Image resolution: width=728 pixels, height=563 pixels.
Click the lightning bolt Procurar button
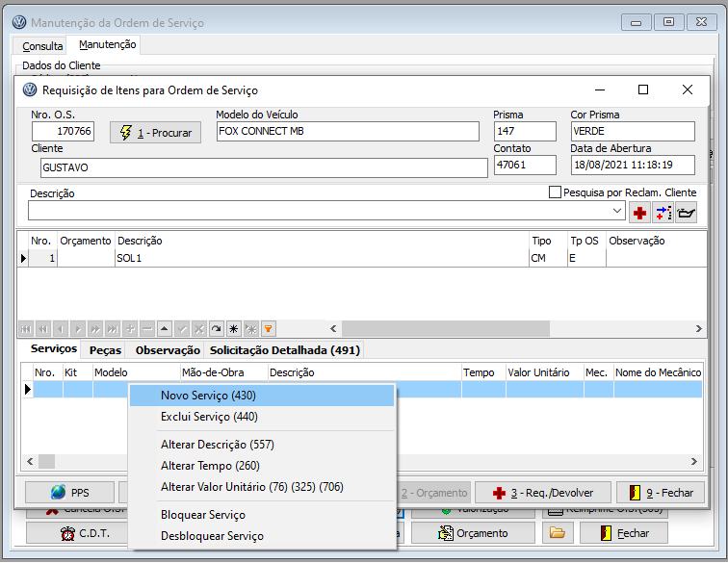click(x=156, y=133)
